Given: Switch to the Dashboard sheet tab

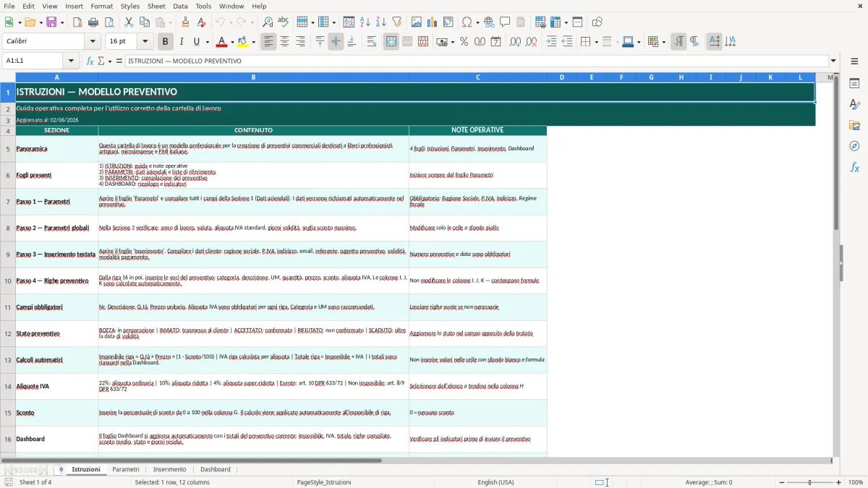Looking at the screenshot, I should (x=216, y=469).
